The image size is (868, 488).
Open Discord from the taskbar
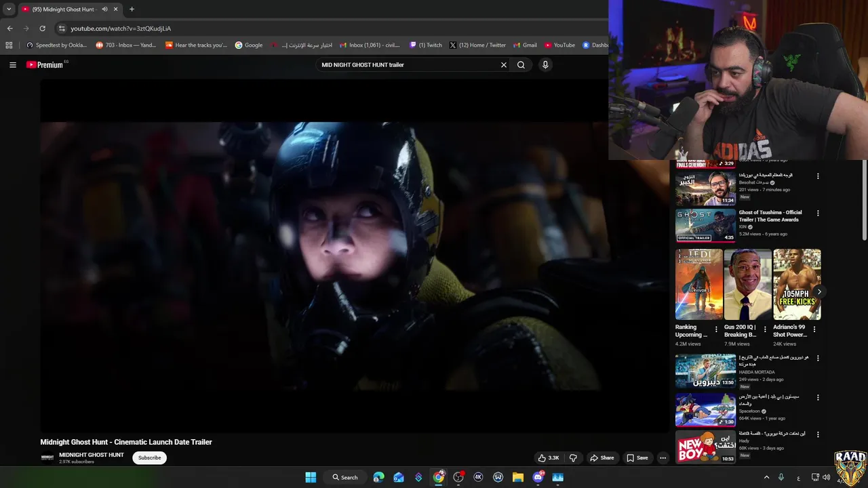pyautogui.click(x=538, y=477)
